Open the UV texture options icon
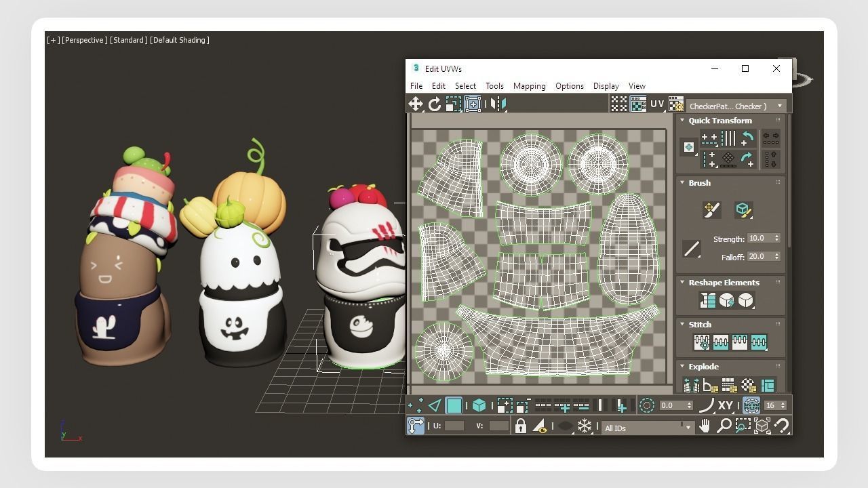The width and height of the screenshot is (868, 488). [x=675, y=104]
